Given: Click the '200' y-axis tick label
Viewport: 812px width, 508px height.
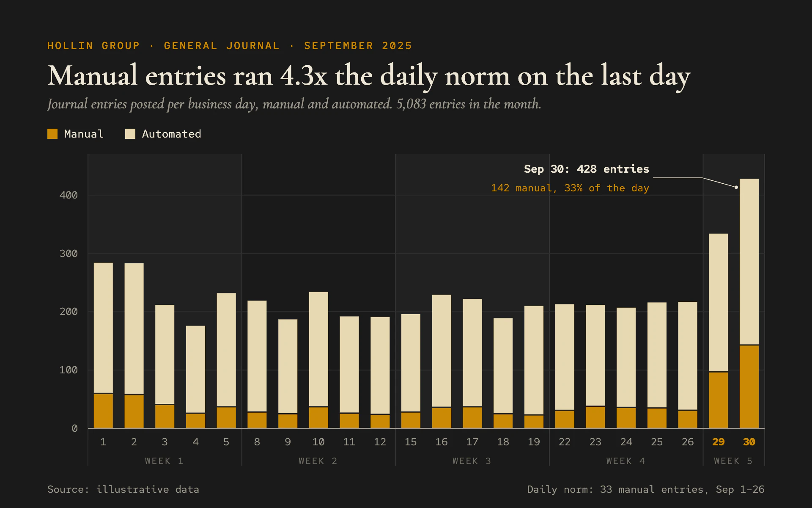Looking at the screenshot, I should click(69, 312).
